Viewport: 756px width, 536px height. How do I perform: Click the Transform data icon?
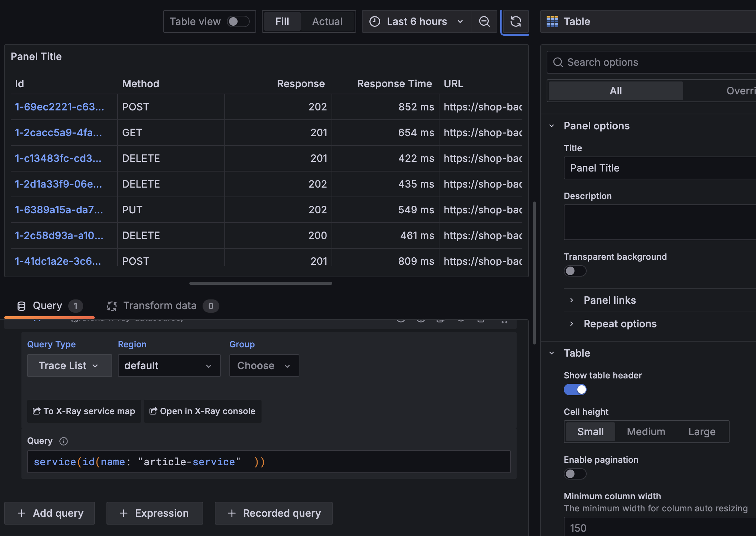tap(112, 306)
